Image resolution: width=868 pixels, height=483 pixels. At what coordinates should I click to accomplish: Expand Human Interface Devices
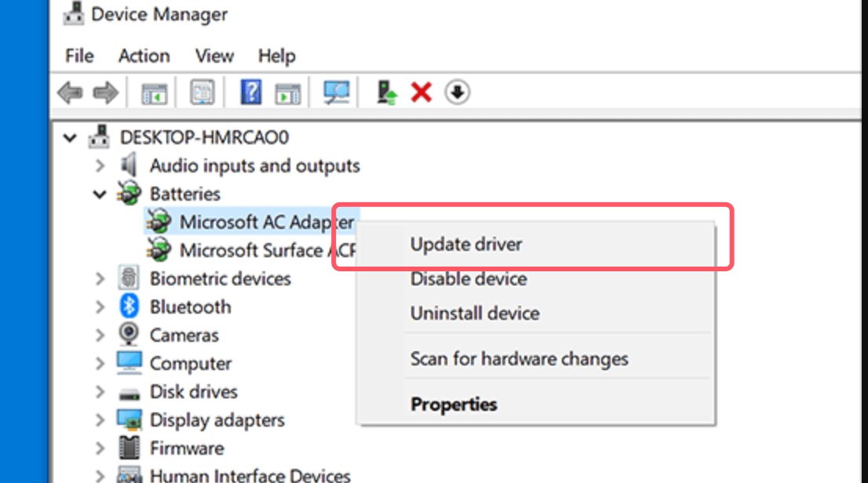(100, 474)
